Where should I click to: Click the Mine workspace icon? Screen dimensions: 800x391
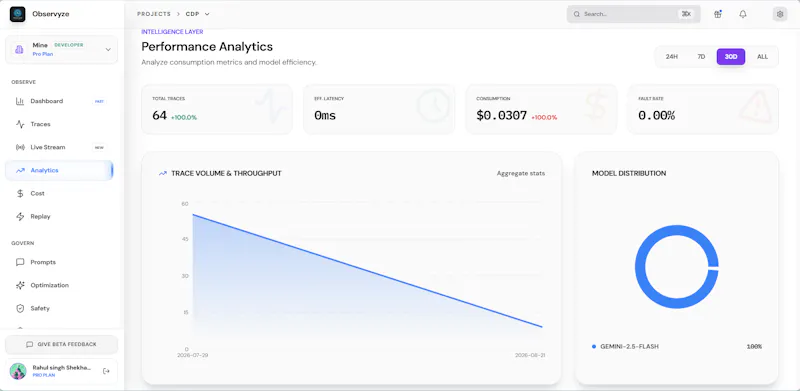coord(19,50)
